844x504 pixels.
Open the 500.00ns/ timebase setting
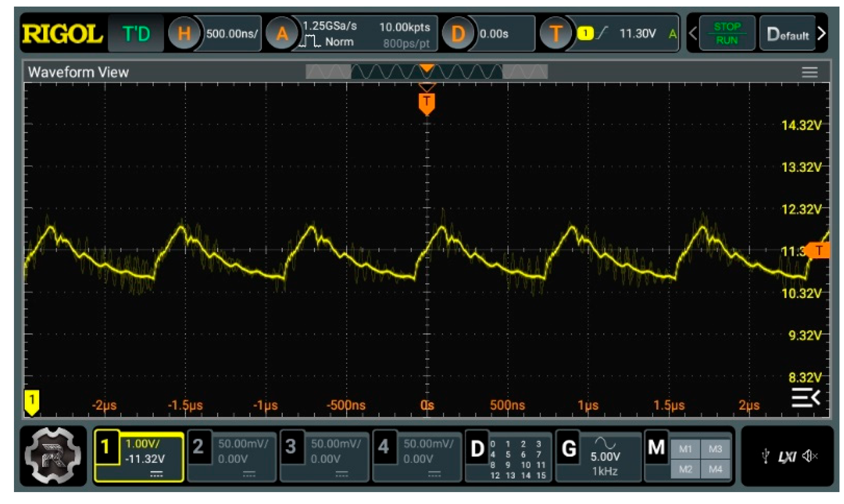pos(232,33)
